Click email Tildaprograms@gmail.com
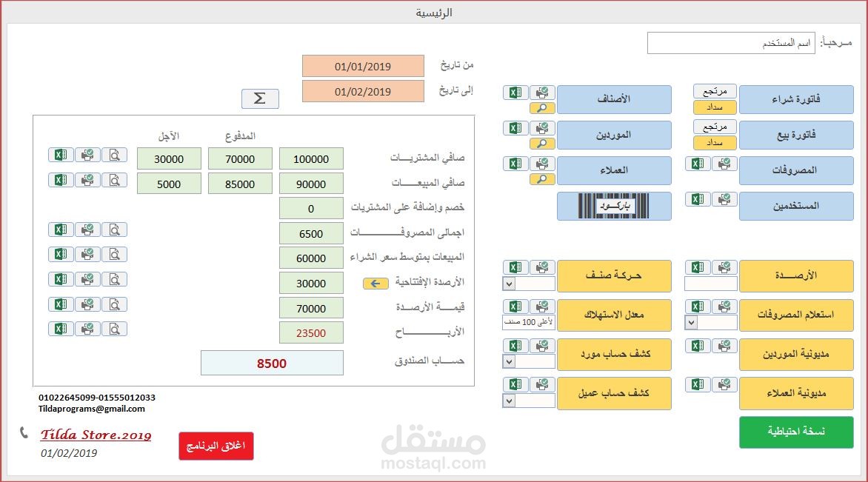868x482 pixels. 92,409
